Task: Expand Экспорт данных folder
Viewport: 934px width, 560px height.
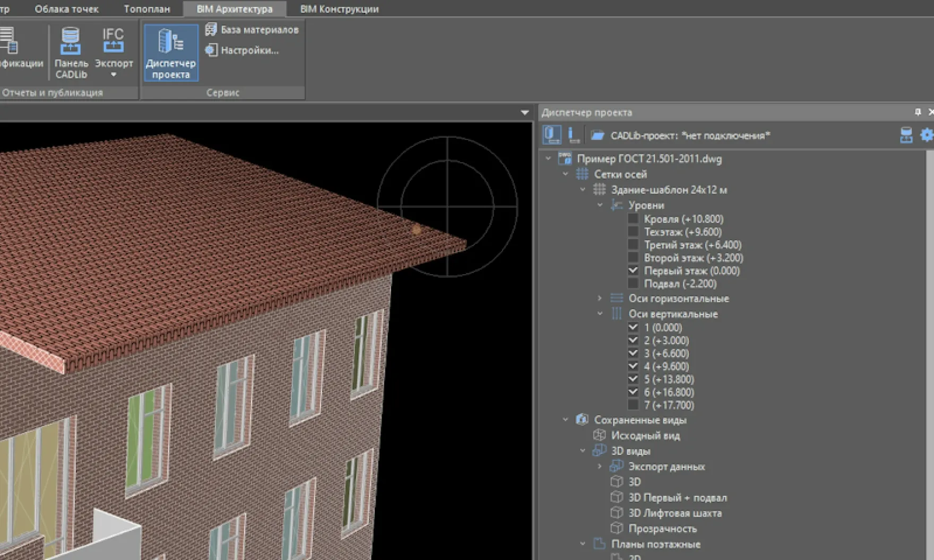Action: click(x=600, y=467)
